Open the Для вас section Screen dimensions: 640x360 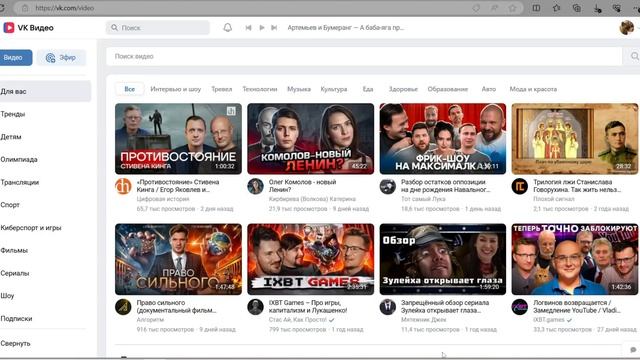point(45,91)
